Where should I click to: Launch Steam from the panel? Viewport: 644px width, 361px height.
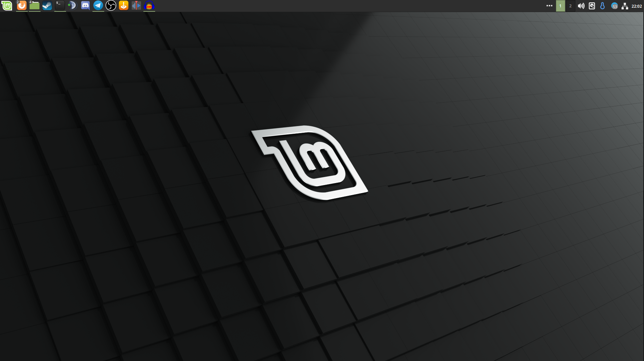(47, 6)
